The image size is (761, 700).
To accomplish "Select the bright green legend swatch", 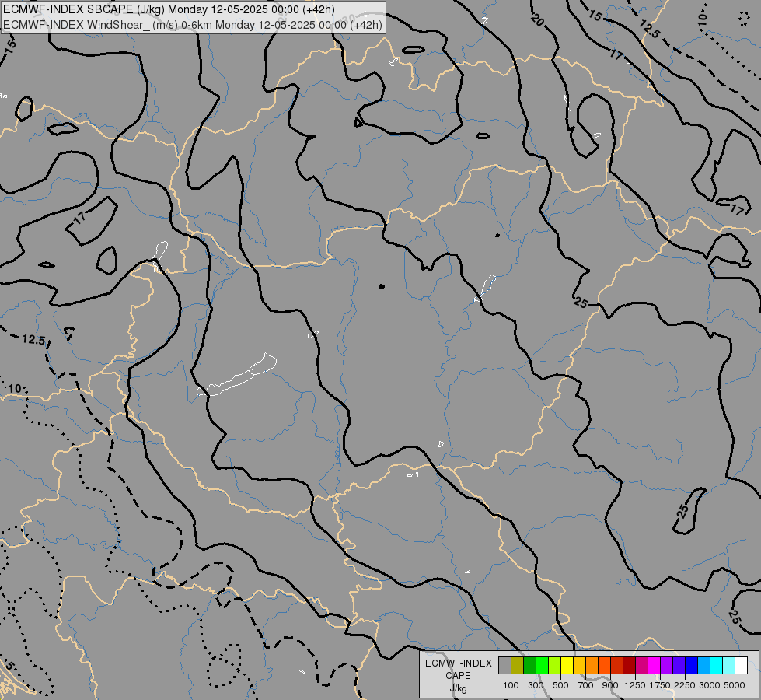I will click(542, 665).
